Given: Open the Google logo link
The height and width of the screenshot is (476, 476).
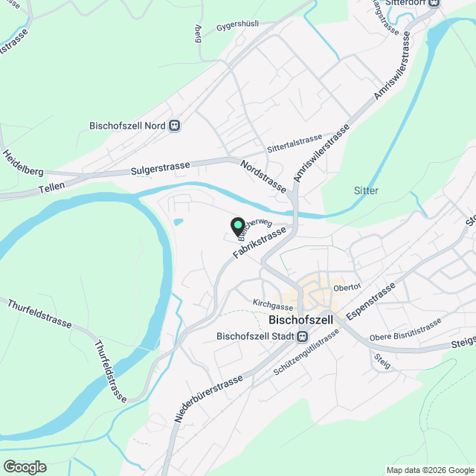Looking at the screenshot, I should click(x=25, y=467).
